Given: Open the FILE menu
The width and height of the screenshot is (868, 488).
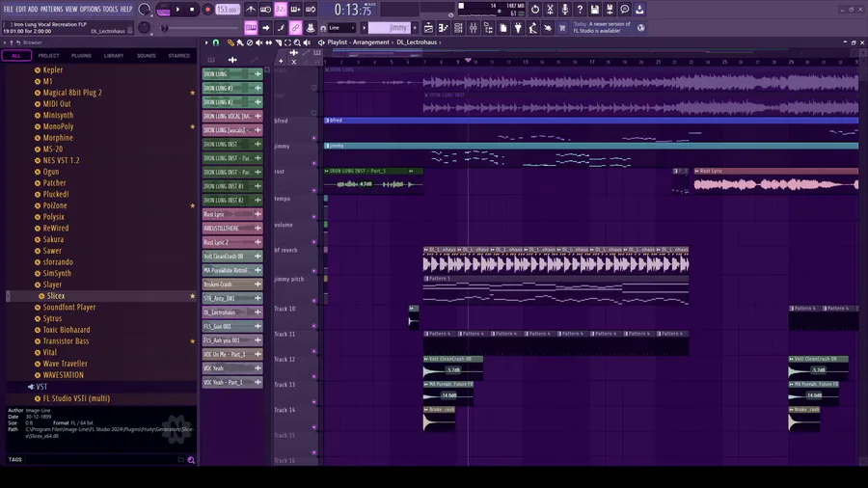Looking at the screenshot, I should pyautogui.click(x=9, y=10).
